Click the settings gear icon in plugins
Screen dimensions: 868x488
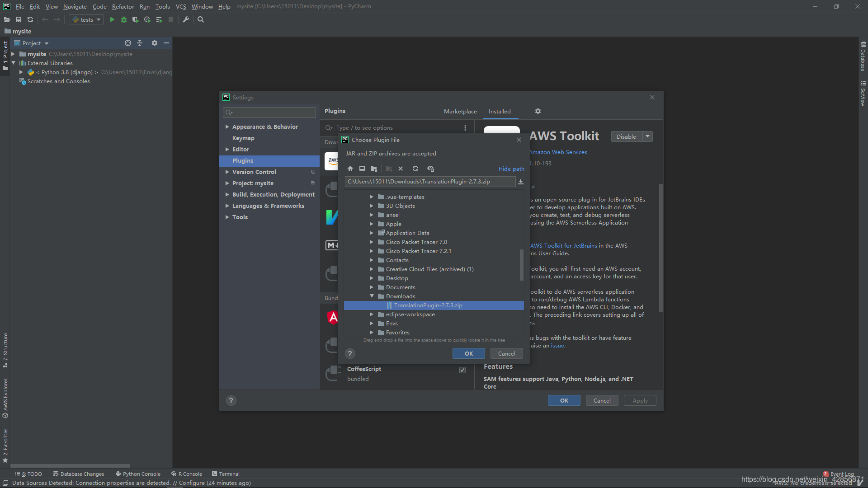pyautogui.click(x=538, y=111)
